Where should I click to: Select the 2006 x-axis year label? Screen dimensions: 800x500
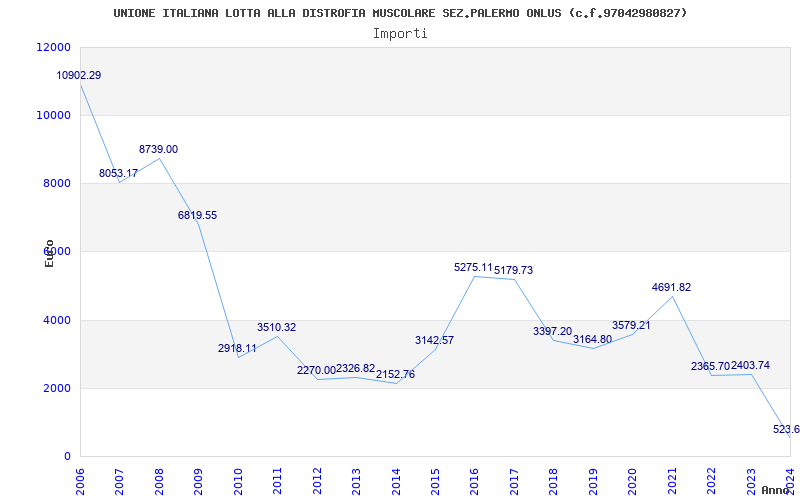coord(80,481)
